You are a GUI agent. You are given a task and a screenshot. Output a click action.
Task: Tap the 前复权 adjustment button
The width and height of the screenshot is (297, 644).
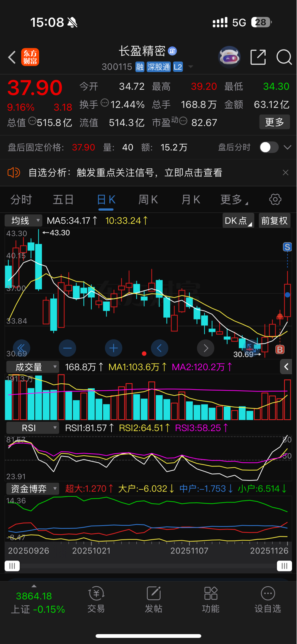coord(275,220)
